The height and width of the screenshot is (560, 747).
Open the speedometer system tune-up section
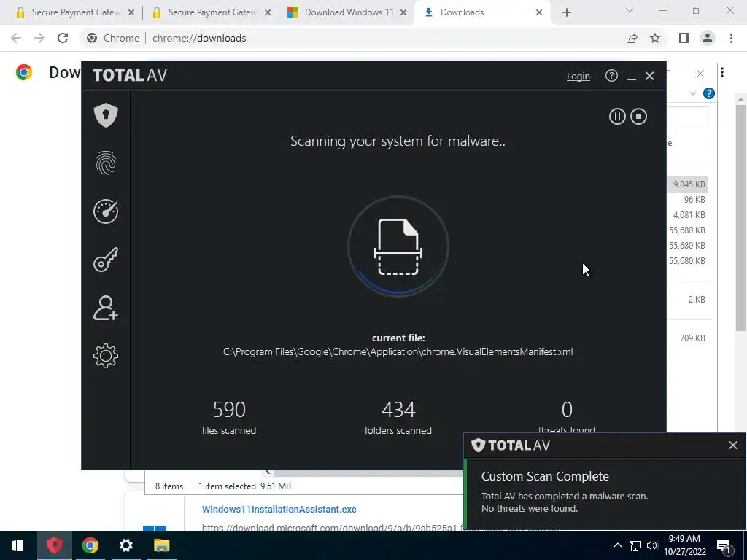tap(106, 211)
